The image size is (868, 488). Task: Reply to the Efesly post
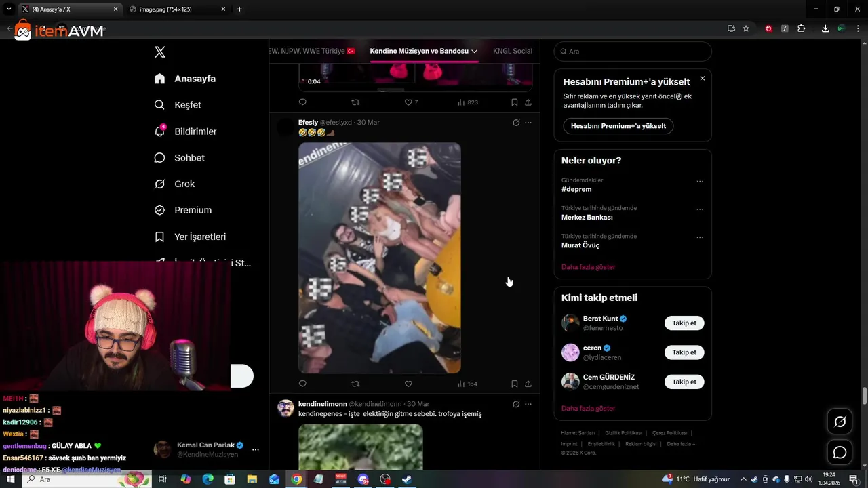coord(302,384)
